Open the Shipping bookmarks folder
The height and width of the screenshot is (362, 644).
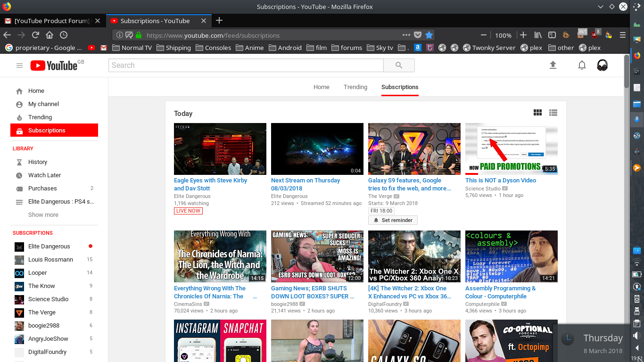pos(173,48)
